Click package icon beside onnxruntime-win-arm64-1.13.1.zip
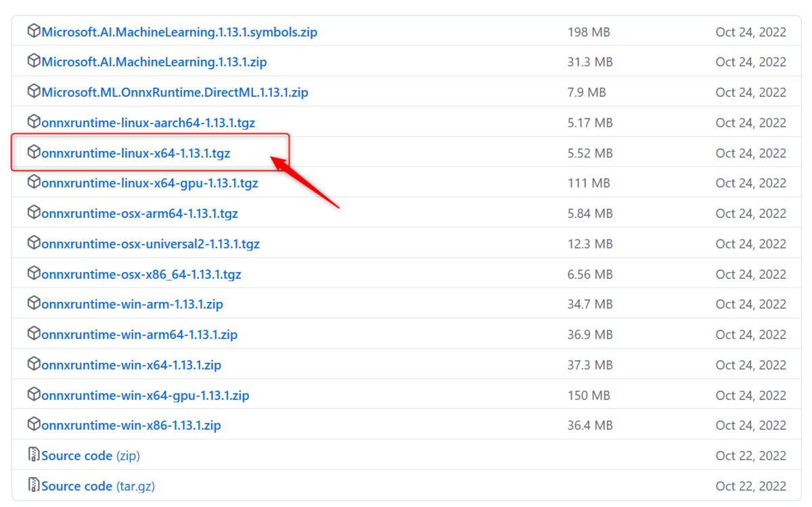812x507 pixels. pos(34,334)
